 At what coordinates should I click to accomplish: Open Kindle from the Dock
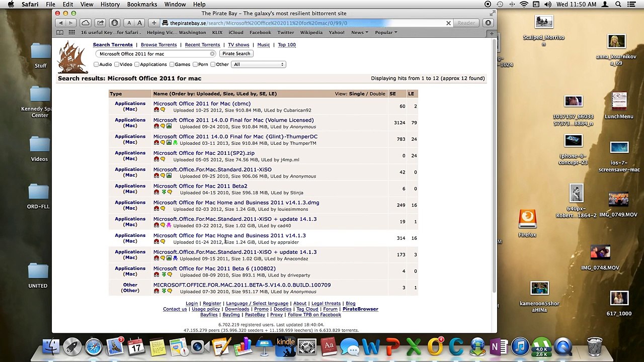coord(286,346)
